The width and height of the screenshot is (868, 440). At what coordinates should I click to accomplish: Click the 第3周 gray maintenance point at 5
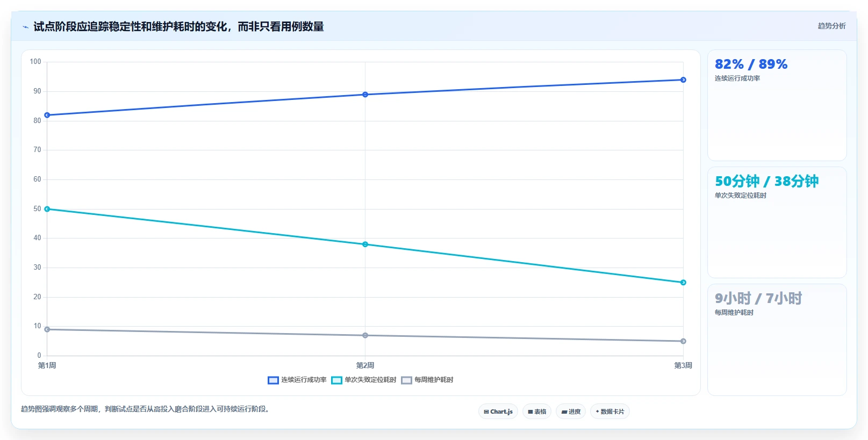(x=683, y=341)
